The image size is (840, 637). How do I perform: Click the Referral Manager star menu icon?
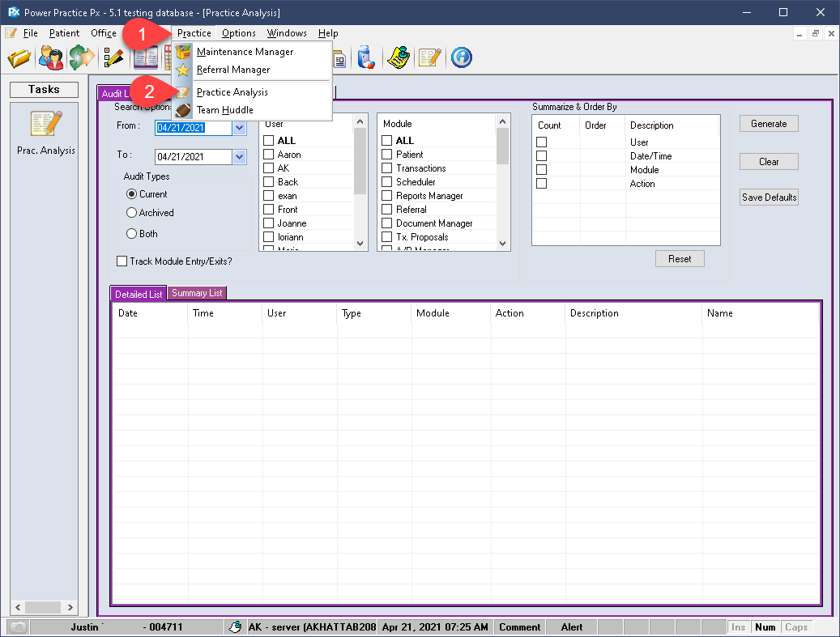pyautogui.click(x=183, y=70)
